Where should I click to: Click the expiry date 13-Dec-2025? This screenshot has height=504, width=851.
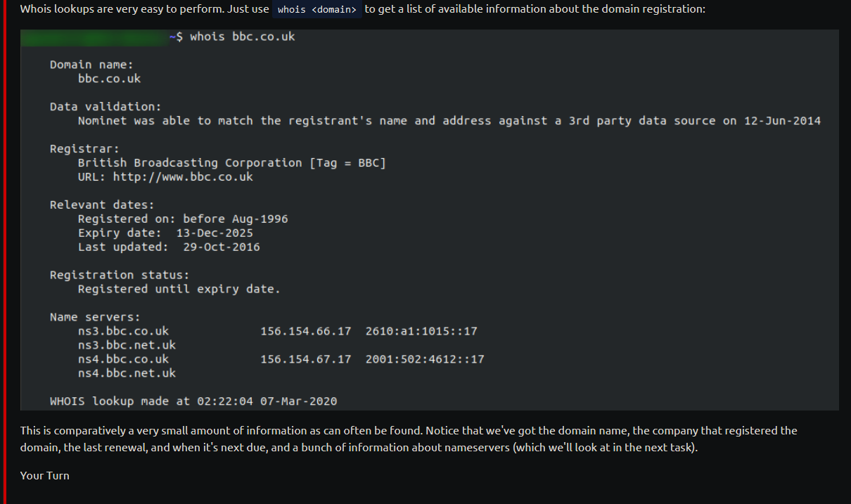click(x=215, y=233)
